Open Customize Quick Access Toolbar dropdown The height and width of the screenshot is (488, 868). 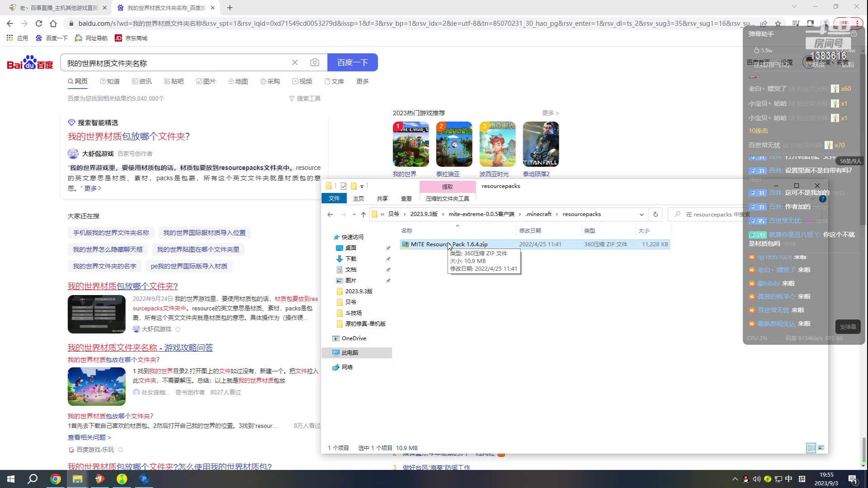(362, 186)
